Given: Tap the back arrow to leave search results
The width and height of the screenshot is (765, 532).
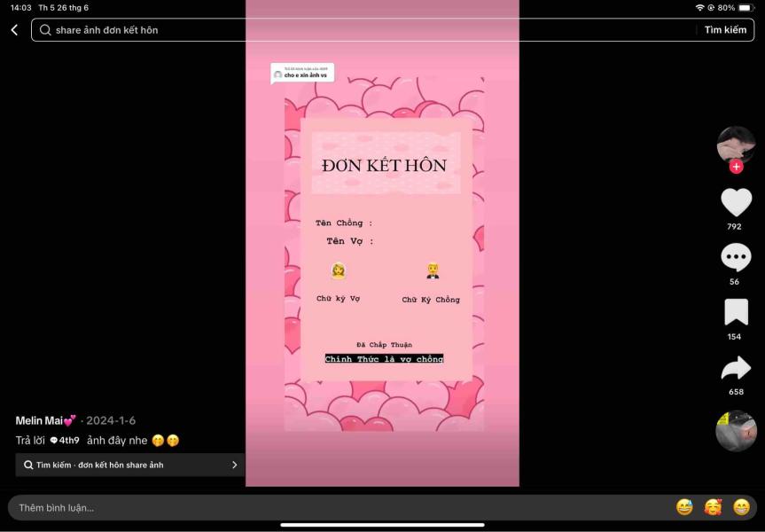Looking at the screenshot, I should coord(12,29).
